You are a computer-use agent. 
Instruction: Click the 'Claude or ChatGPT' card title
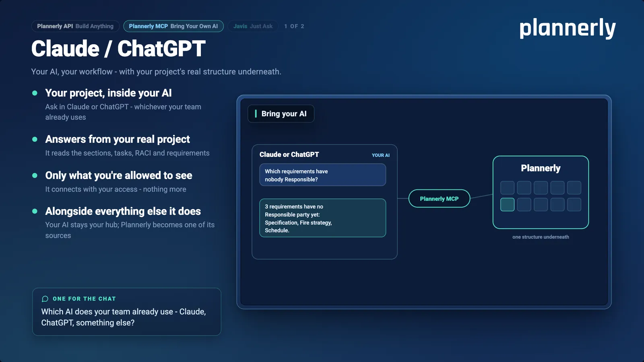289,154
